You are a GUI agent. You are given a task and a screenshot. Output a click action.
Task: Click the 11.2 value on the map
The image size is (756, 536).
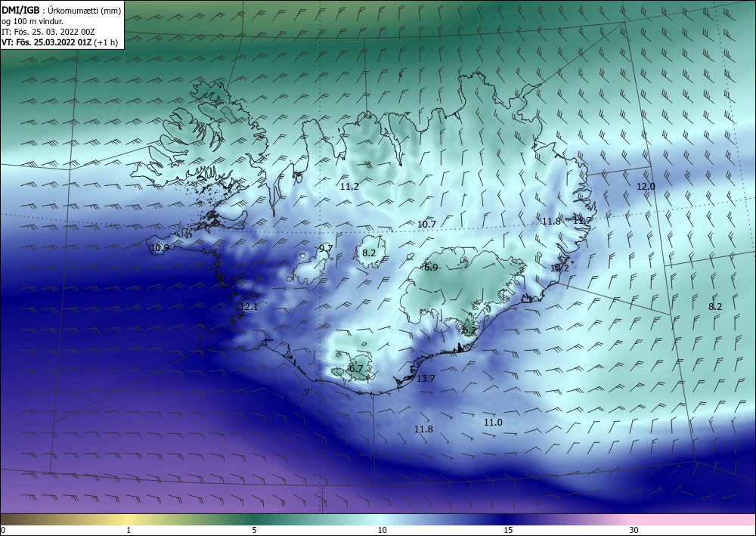pos(349,187)
